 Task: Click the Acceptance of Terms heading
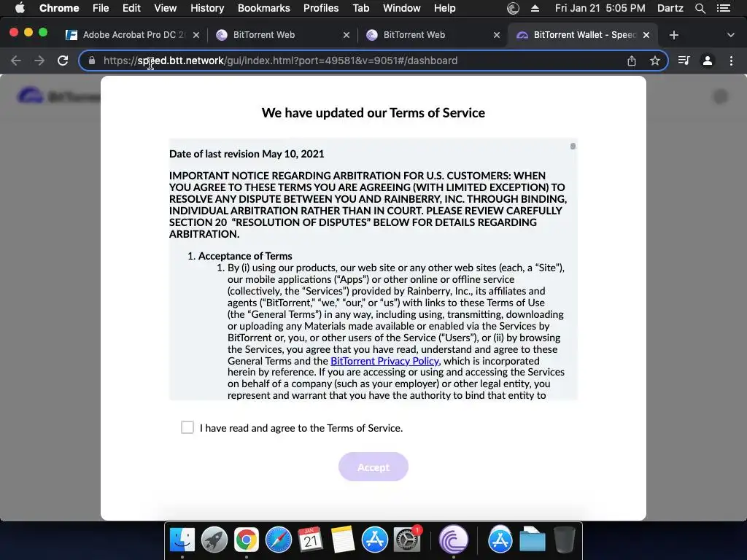click(x=245, y=256)
